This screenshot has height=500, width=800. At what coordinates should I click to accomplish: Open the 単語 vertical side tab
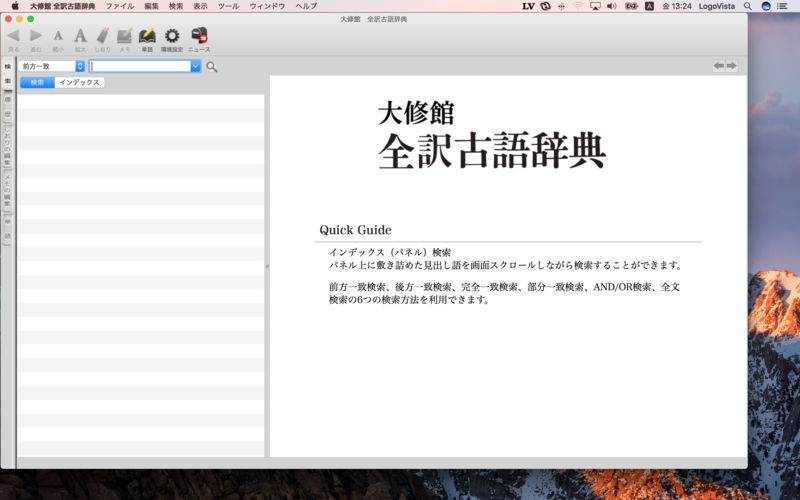8,229
